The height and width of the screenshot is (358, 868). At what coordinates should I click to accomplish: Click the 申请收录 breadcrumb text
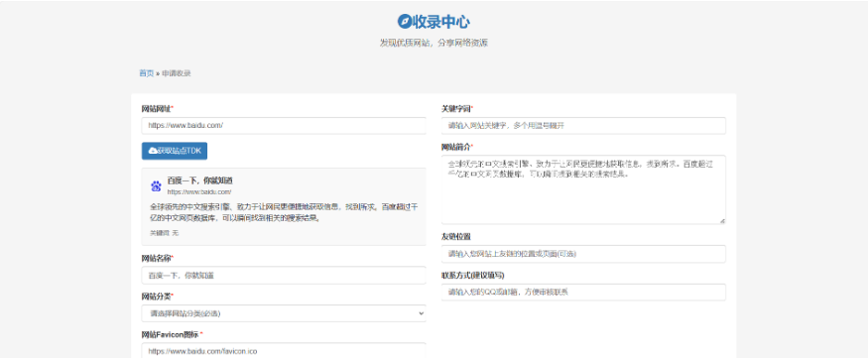click(x=176, y=73)
